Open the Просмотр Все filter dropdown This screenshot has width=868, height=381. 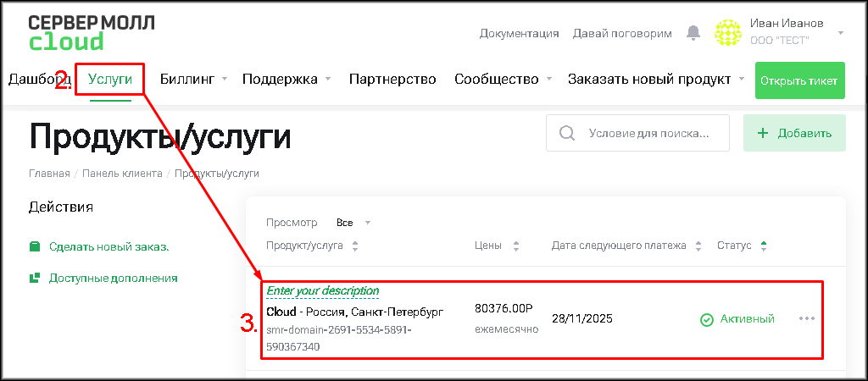(x=353, y=223)
